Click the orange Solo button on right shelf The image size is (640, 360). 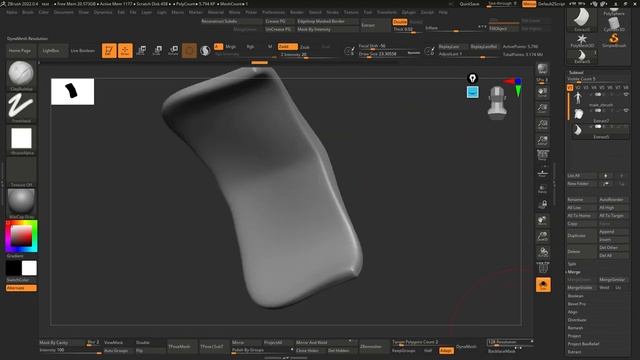[543, 284]
